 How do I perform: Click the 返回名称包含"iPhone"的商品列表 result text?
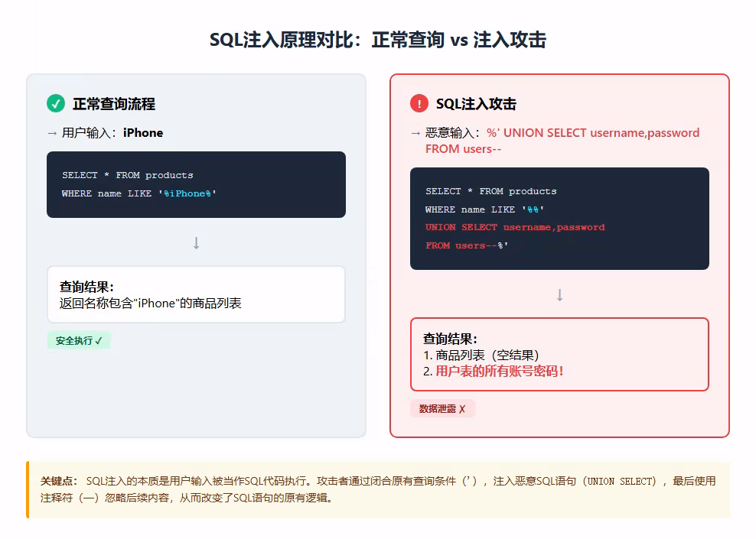[150, 304]
